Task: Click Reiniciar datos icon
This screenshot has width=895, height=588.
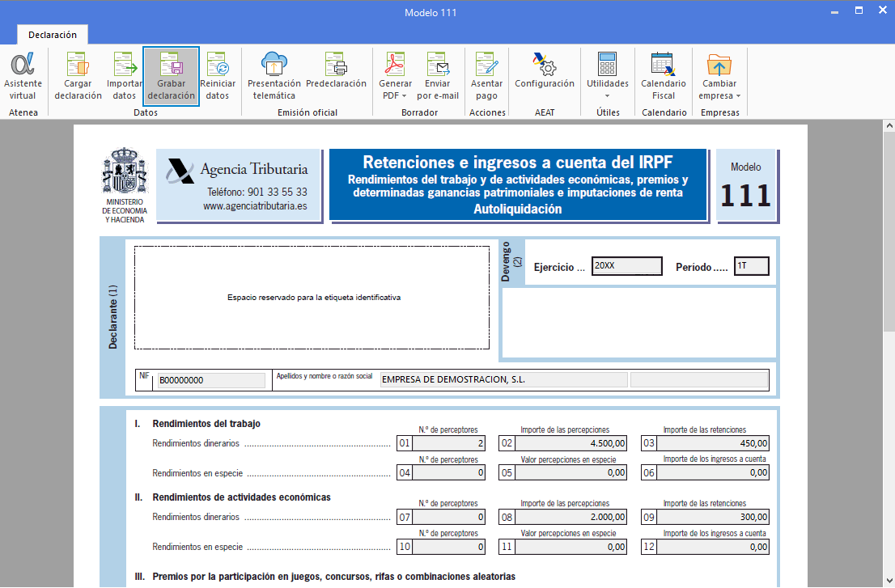Action: (218, 64)
